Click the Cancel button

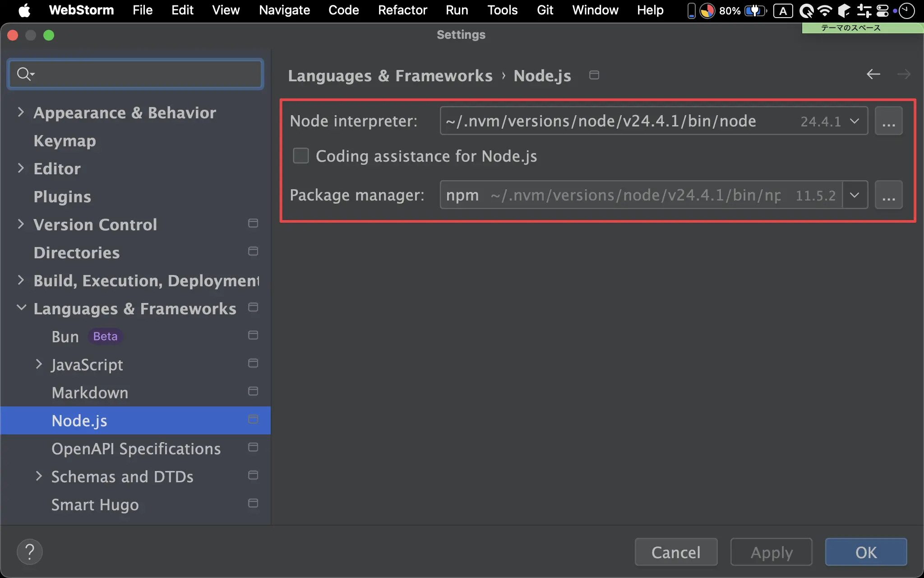[x=676, y=552]
